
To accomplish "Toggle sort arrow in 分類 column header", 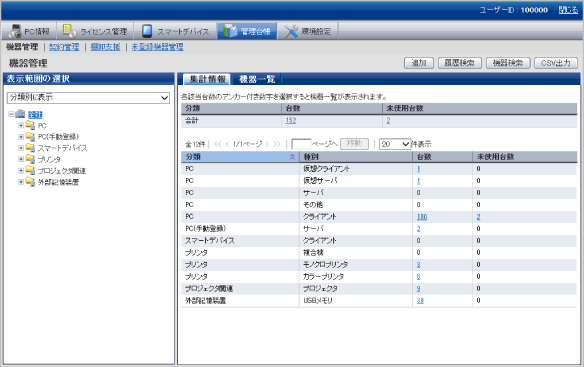I will point(292,157).
